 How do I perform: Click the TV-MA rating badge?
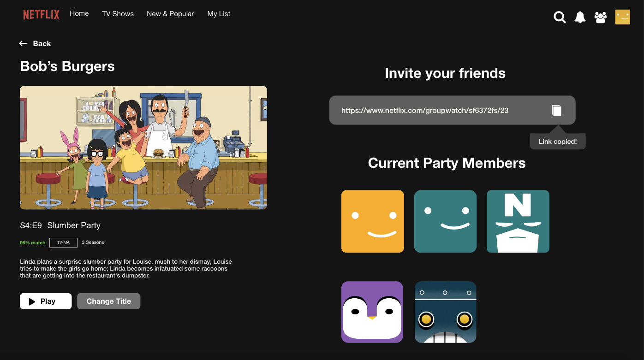[x=63, y=242]
